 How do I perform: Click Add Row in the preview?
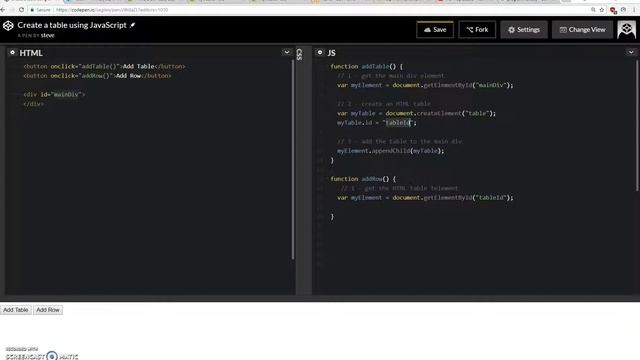click(48, 310)
